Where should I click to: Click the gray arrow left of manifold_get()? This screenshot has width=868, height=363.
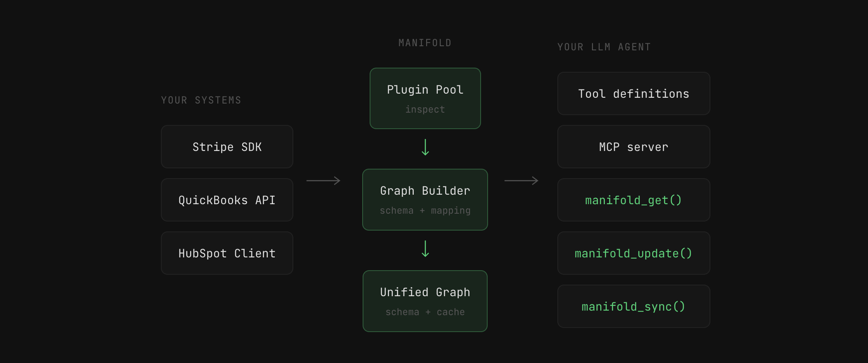pos(521,181)
